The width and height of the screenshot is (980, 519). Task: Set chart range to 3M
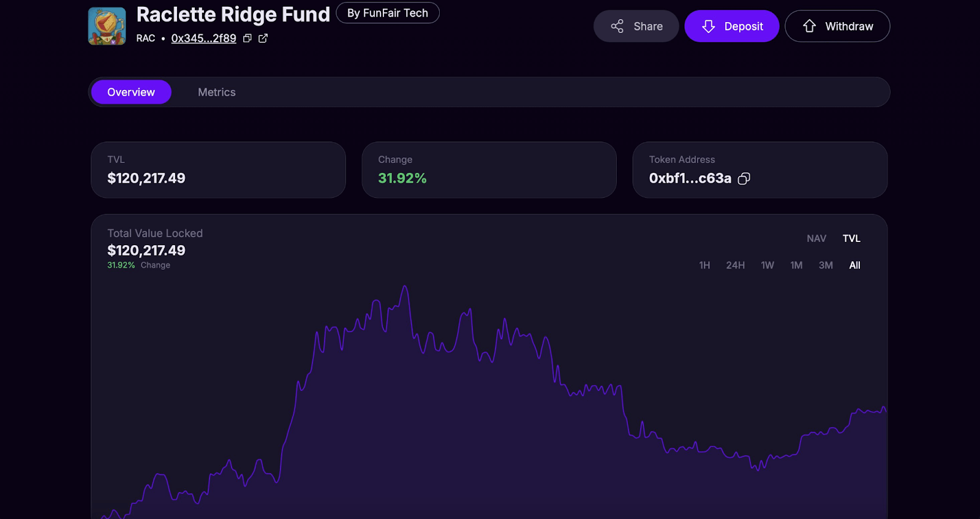(826, 265)
